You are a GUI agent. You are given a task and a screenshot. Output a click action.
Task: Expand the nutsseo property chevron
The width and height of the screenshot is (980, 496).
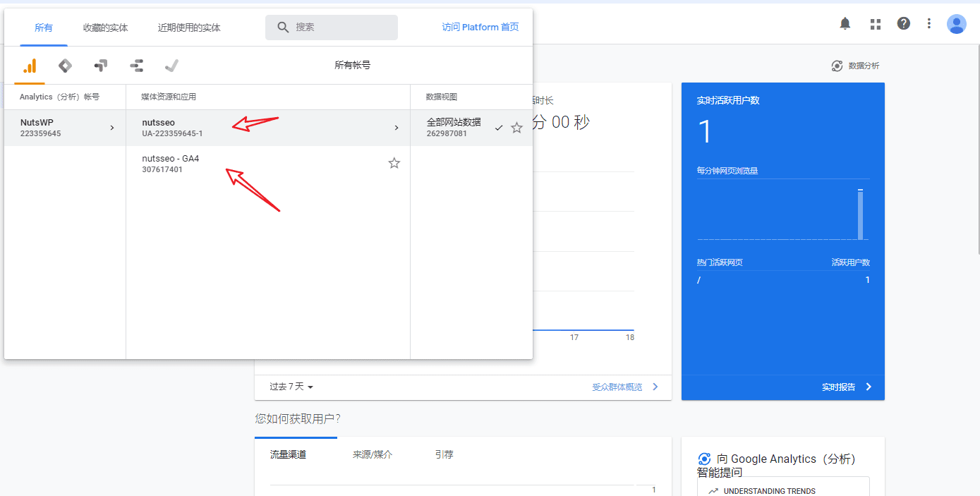[x=397, y=128]
